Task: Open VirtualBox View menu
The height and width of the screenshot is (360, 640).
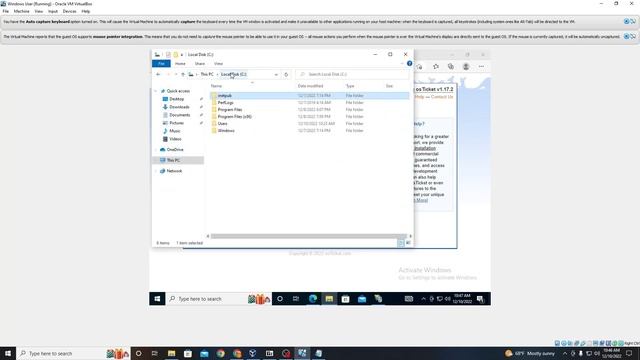Action: pos(39,11)
